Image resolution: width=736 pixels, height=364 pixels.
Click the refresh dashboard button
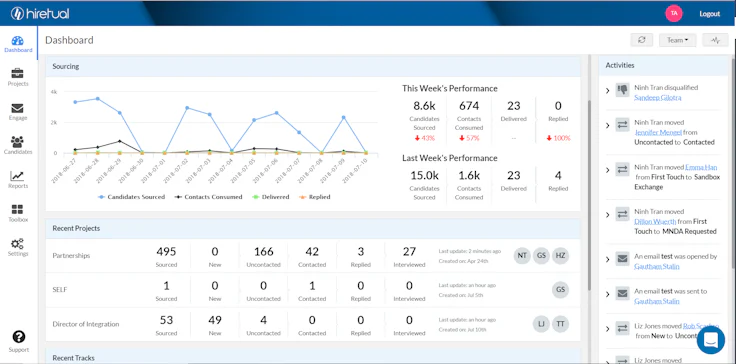coord(642,40)
